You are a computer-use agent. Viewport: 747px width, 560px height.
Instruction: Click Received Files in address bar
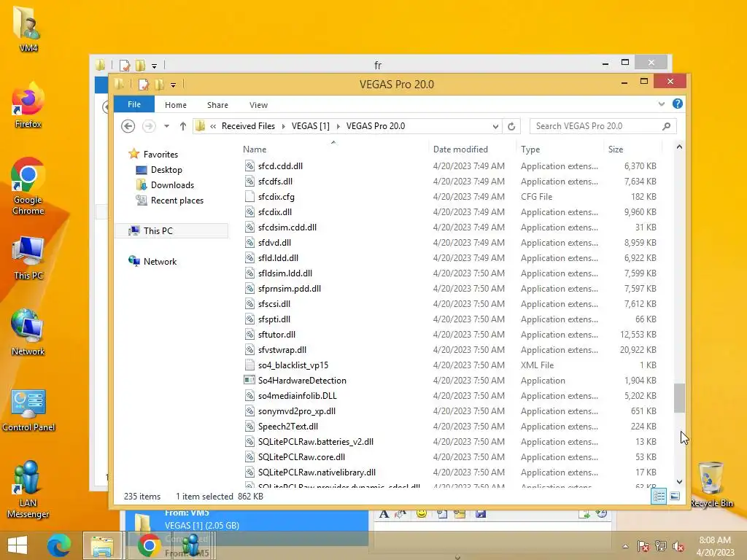pos(248,126)
